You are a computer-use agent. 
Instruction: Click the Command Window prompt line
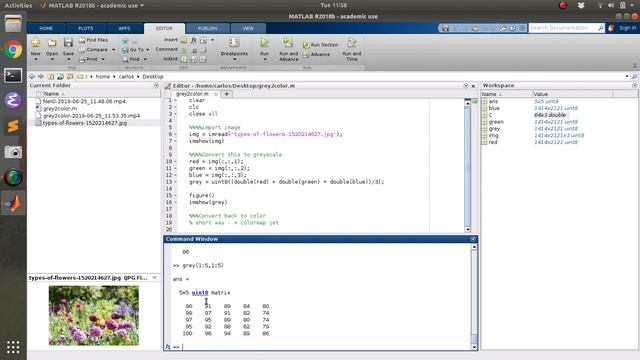(322, 347)
